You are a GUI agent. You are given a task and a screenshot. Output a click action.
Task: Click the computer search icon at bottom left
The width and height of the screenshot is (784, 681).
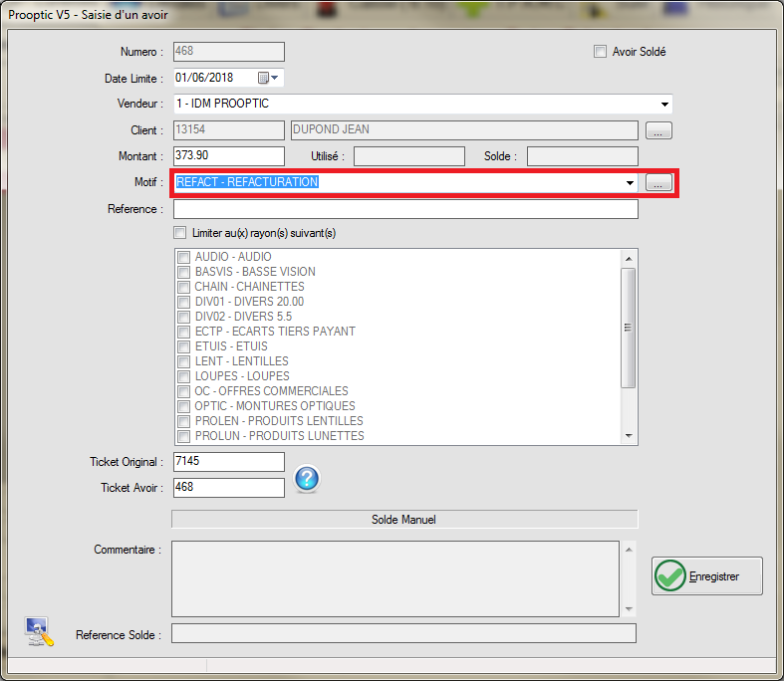coord(39,631)
